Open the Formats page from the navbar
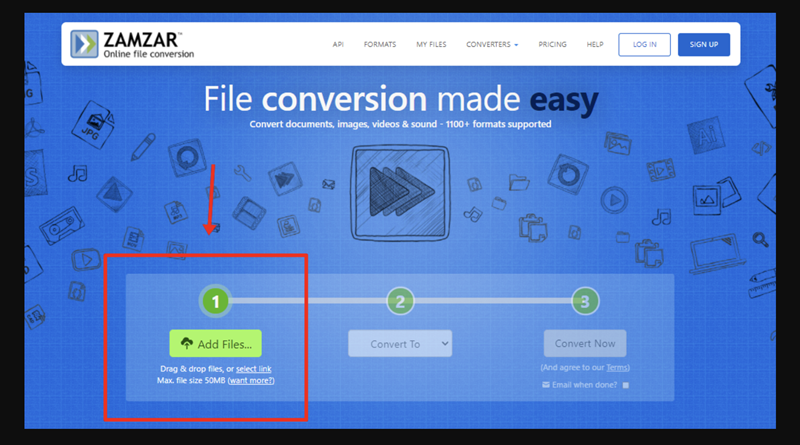The width and height of the screenshot is (800, 445). [379, 45]
